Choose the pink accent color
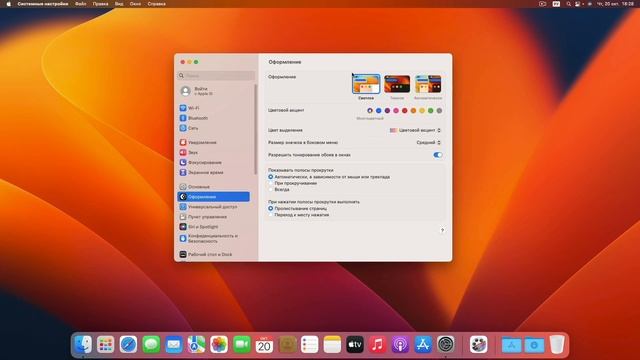640x360 pixels. click(x=396, y=111)
